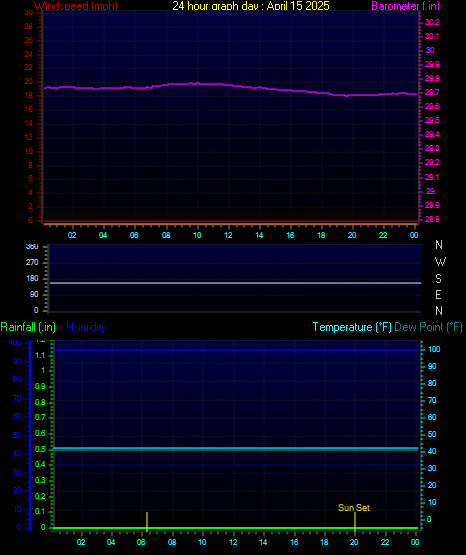Click the upper blue humidity line

tap(235, 350)
